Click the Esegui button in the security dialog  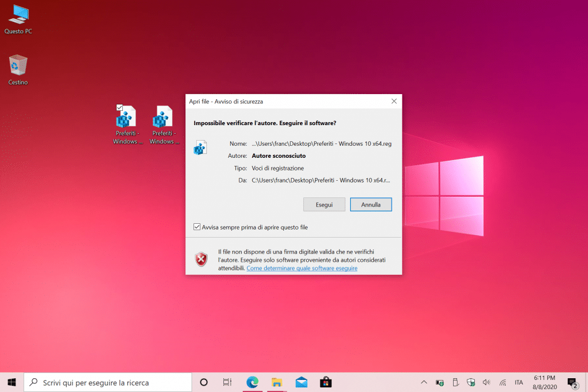pyautogui.click(x=324, y=204)
